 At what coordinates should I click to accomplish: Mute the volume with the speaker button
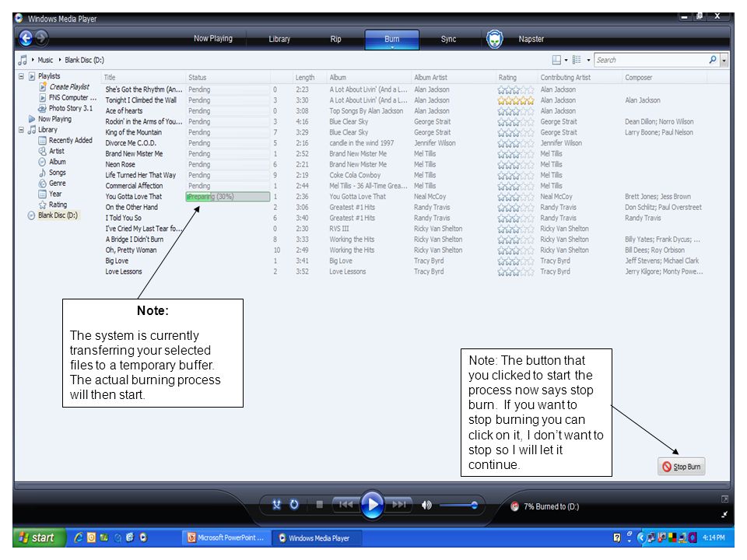[427, 505]
